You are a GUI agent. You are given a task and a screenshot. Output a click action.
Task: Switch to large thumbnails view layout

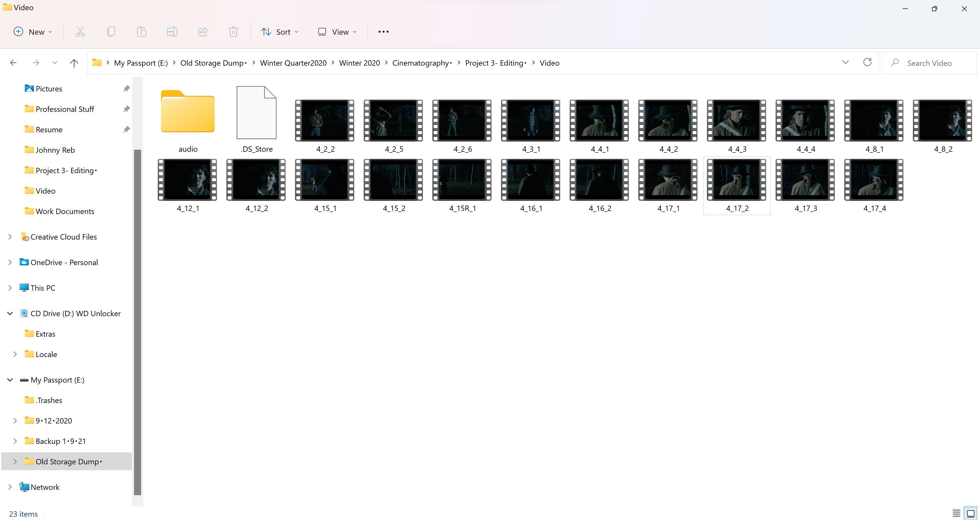971,513
